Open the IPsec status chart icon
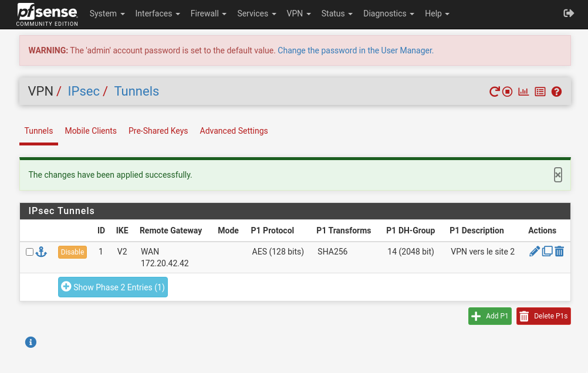Screen dimensions: 588x373 (x=523, y=91)
